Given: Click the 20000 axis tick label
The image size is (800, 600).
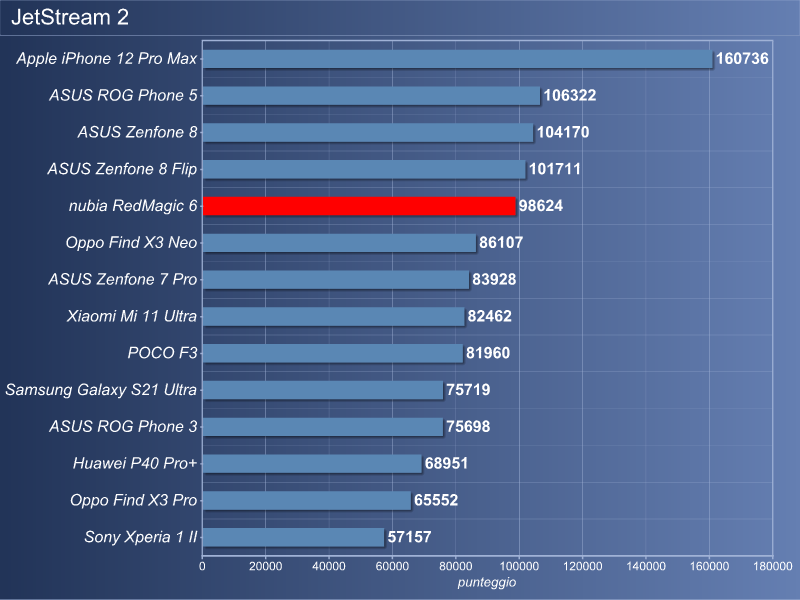Looking at the screenshot, I should point(265,566).
